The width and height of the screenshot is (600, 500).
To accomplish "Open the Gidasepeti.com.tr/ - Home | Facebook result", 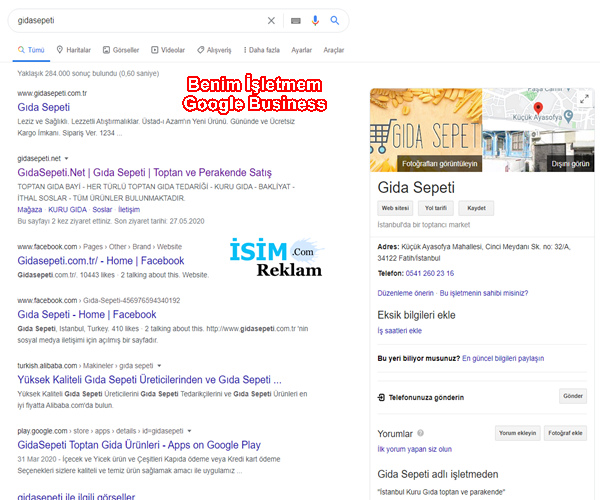I will (x=101, y=261).
